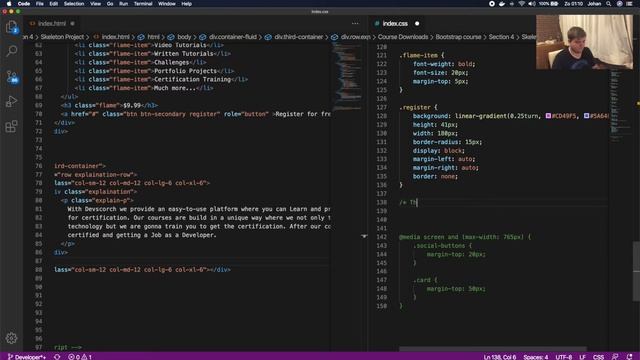640x360 pixels.
Task: Click the CSS editor horizontal scrollbar
Action: pyautogui.click(x=492, y=349)
